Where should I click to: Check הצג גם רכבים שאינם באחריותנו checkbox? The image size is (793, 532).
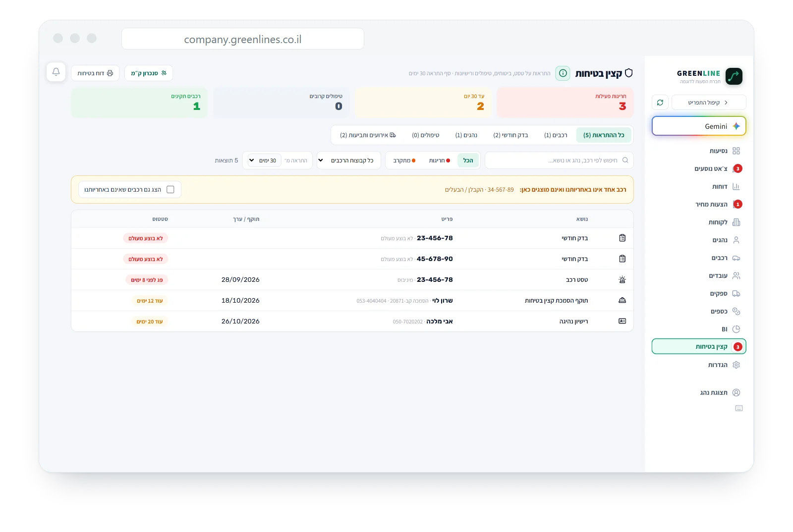[170, 189]
